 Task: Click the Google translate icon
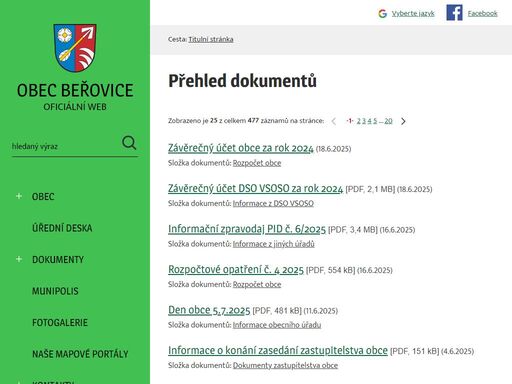pyautogui.click(x=382, y=14)
